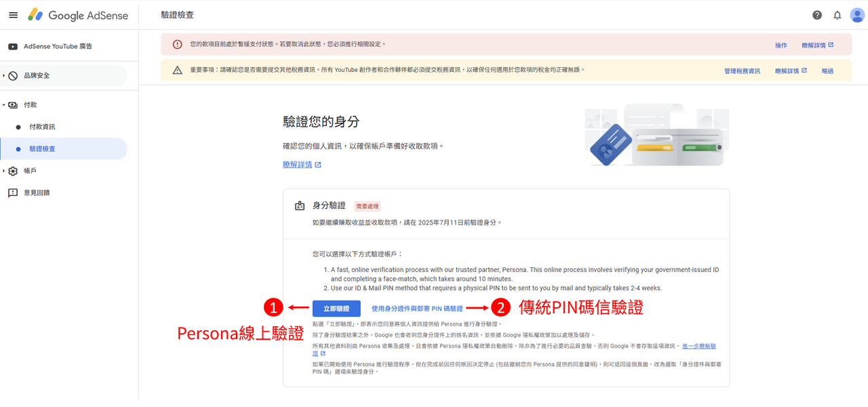The image size is (868, 407).
Task: Expand the 品牌安全 sidebar section arrow
Action: tap(3, 76)
